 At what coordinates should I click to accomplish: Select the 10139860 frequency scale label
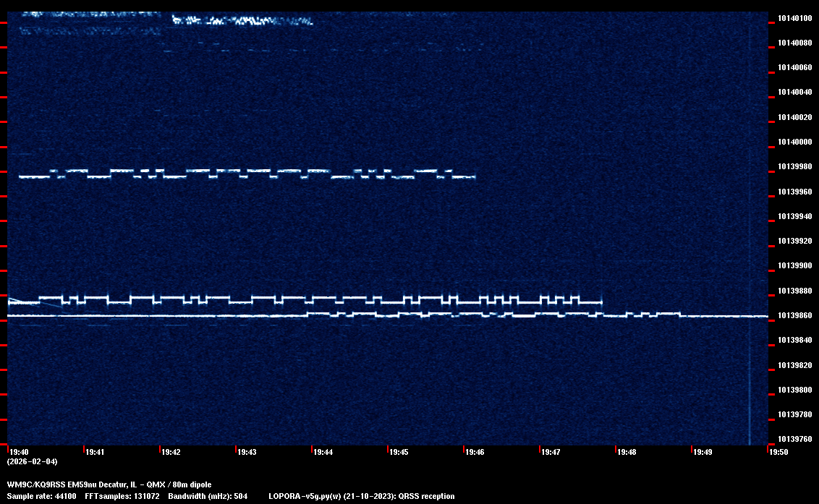pos(794,316)
